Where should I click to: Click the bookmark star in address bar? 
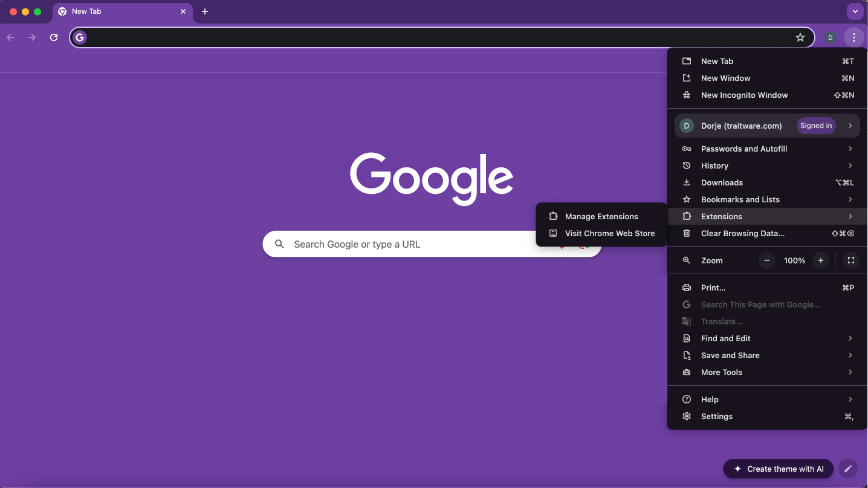point(800,37)
